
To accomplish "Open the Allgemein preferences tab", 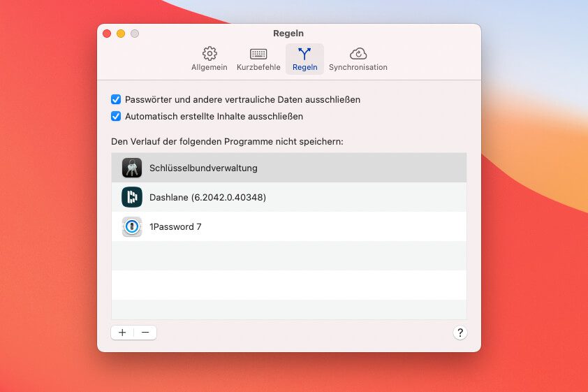I will coord(210,59).
